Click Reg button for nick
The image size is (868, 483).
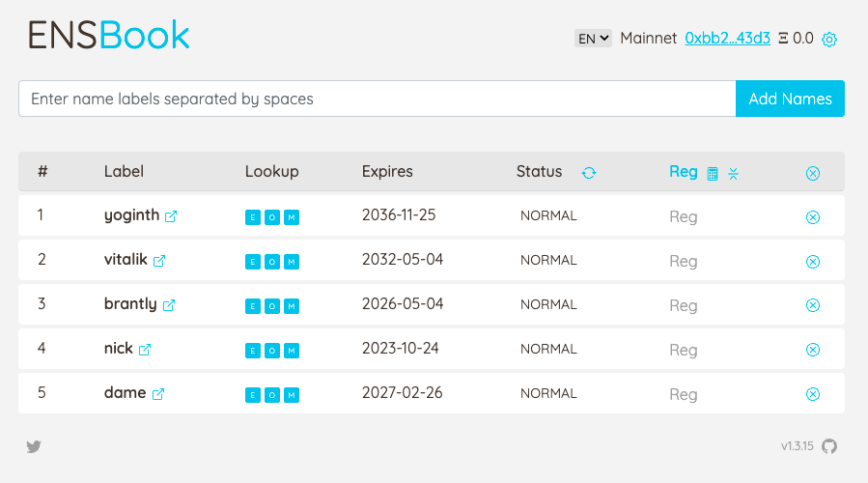[x=684, y=350]
